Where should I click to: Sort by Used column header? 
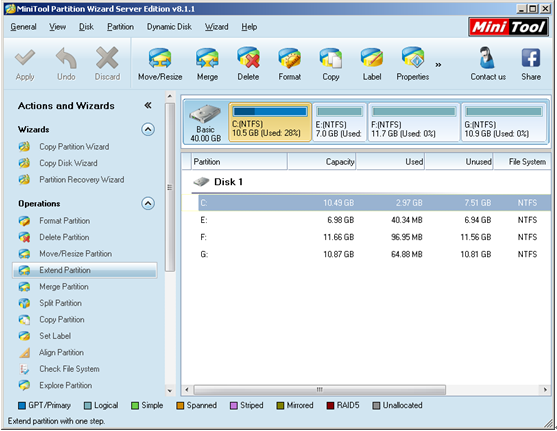click(x=391, y=162)
